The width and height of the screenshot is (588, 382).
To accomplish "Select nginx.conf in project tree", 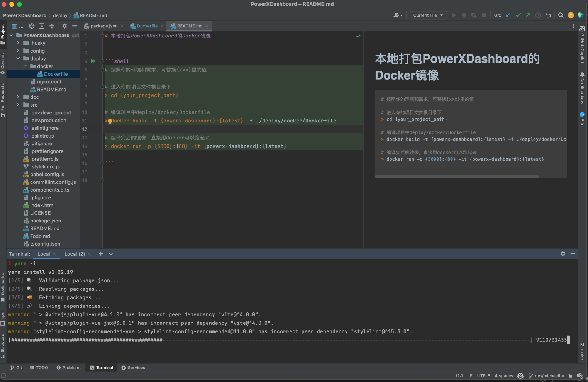I will [49, 81].
